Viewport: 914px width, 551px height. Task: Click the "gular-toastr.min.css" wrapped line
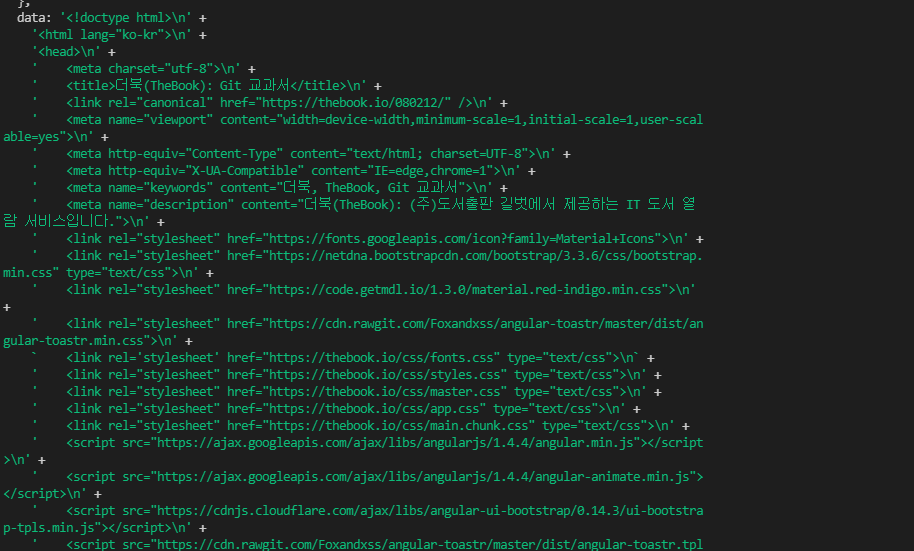pos(98,341)
